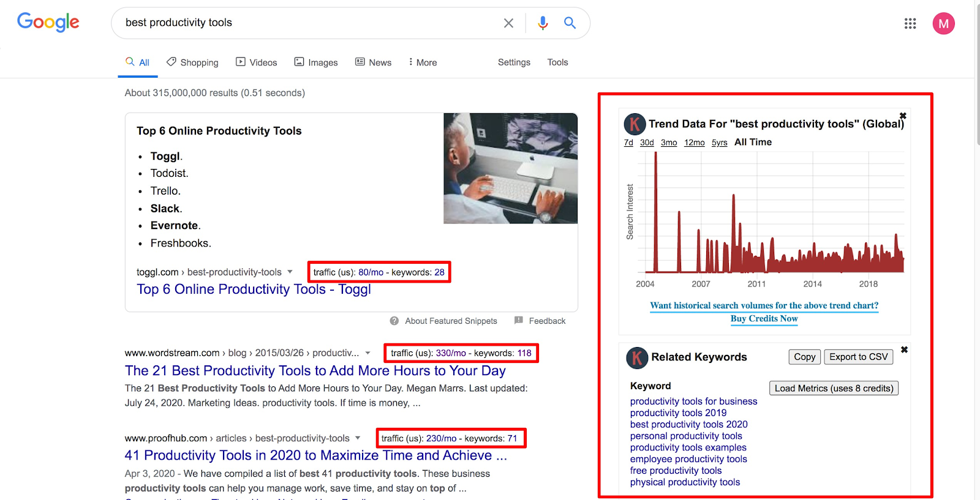Open The 21 Best Productivity Tools result
This screenshot has height=500, width=980.
pyautogui.click(x=315, y=370)
